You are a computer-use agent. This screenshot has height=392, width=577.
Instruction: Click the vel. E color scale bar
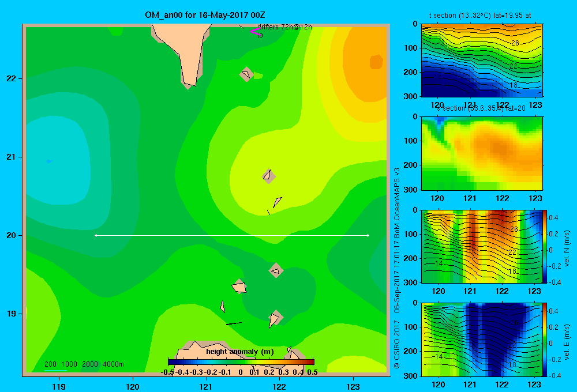tap(545, 340)
